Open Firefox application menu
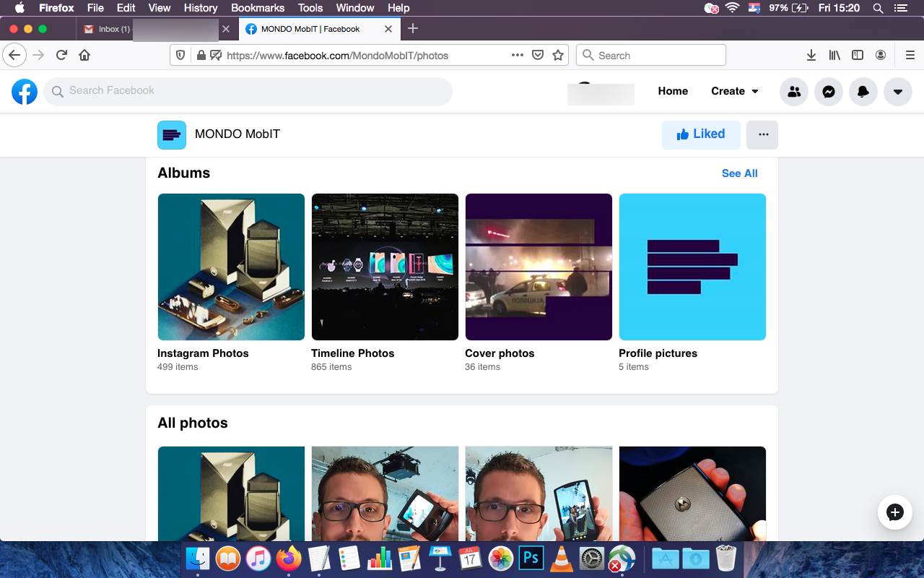Image resolution: width=924 pixels, height=578 pixels. pos(910,55)
